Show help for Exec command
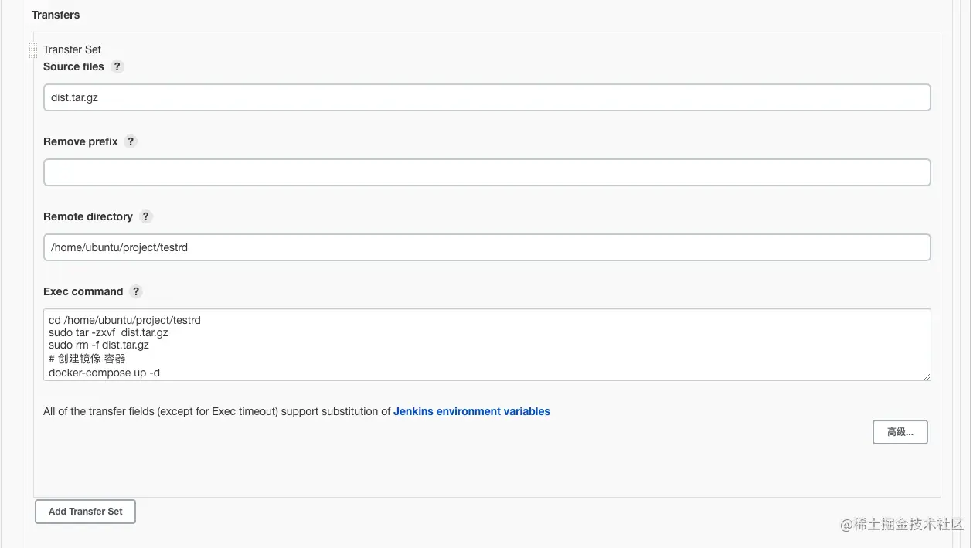The width and height of the screenshot is (980, 548). coord(136,291)
